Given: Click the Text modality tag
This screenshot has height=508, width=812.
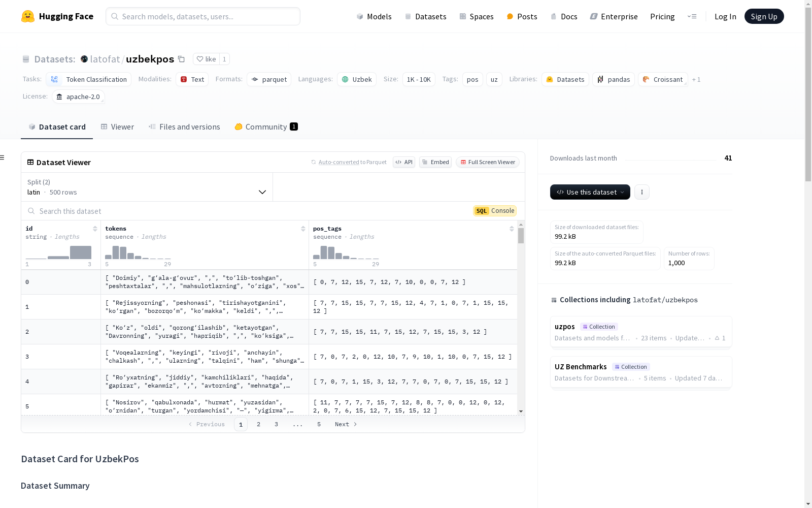Looking at the screenshot, I should (x=192, y=79).
